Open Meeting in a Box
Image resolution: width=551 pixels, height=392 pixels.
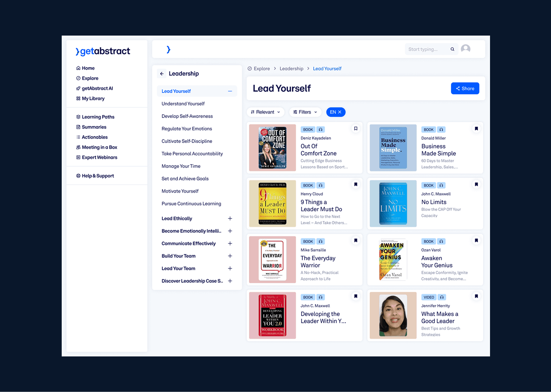[x=97, y=147]
